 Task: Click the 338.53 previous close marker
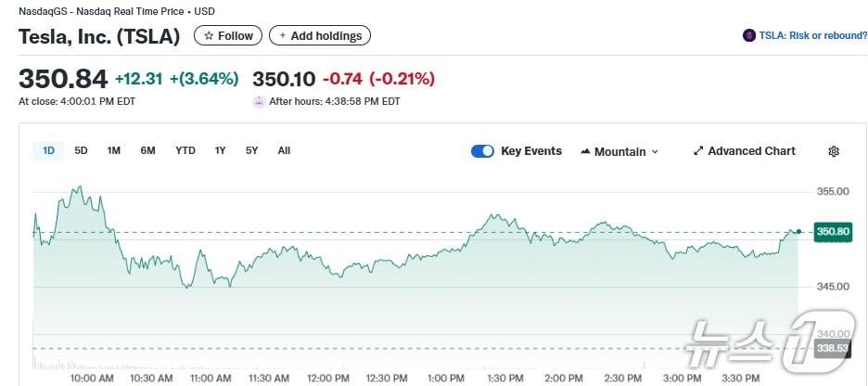(x=832, y=348)
